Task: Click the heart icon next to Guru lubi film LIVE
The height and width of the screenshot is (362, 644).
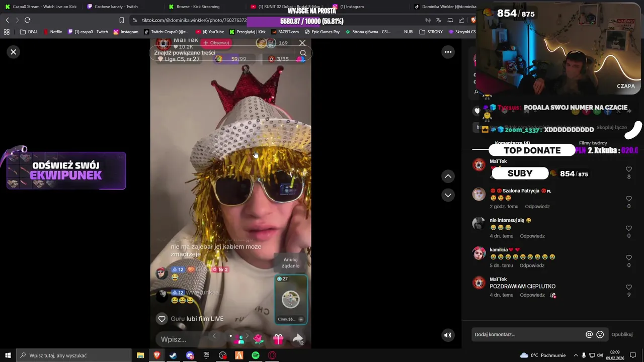Action: tap(162, 319)
